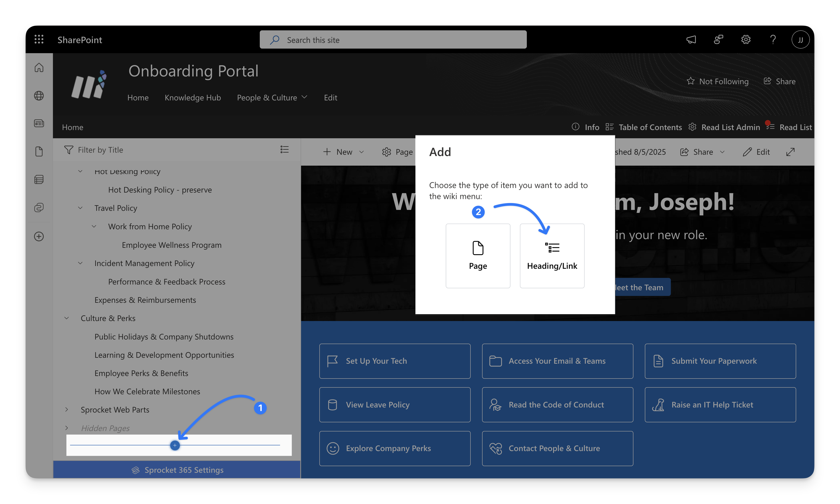The height and width of the screenshot is (504, 840).
Task: Click the create plus icon in left rail
Action: 39,236
